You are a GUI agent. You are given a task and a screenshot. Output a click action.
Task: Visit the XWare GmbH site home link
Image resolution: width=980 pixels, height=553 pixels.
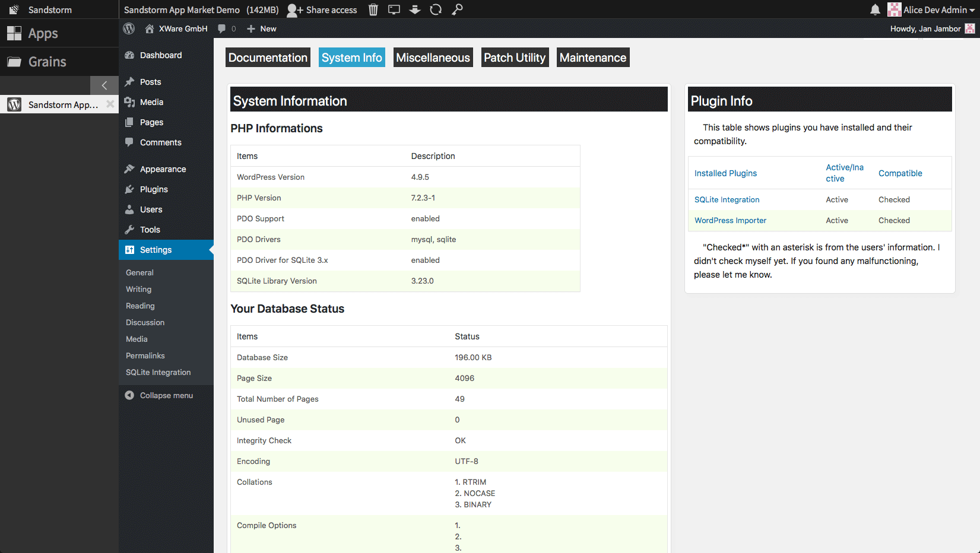176,28
